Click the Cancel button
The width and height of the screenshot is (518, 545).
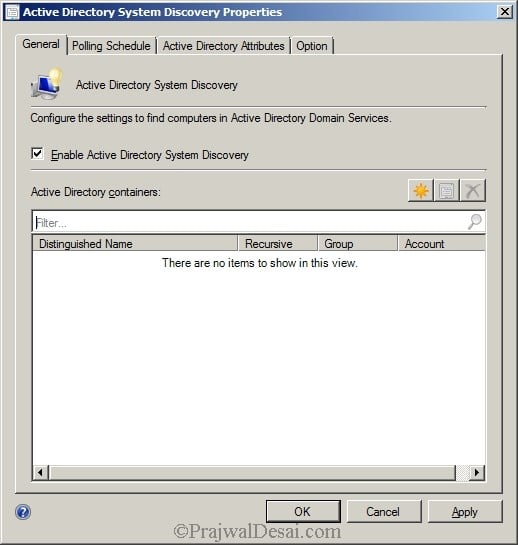[x=384, y=511]
